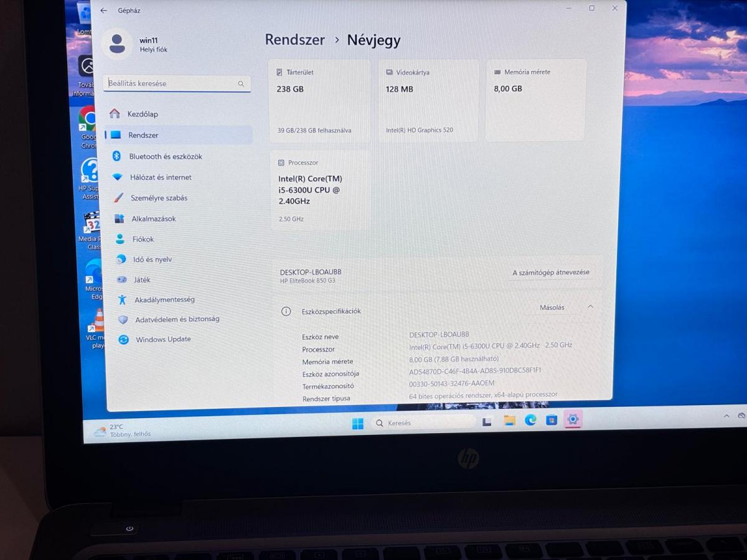Click the Fiókok person icon
The image size is (747, 560).
120,239
